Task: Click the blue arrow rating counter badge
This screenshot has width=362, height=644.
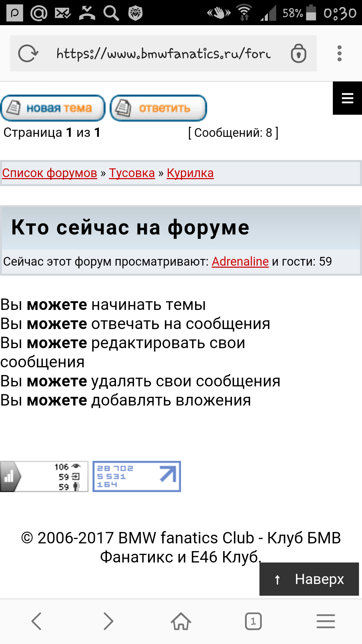Action: click(136, 476)
